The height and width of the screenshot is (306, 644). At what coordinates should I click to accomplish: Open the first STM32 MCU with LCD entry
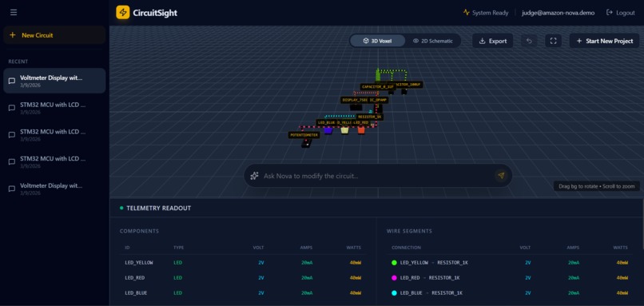pos(54,108)
